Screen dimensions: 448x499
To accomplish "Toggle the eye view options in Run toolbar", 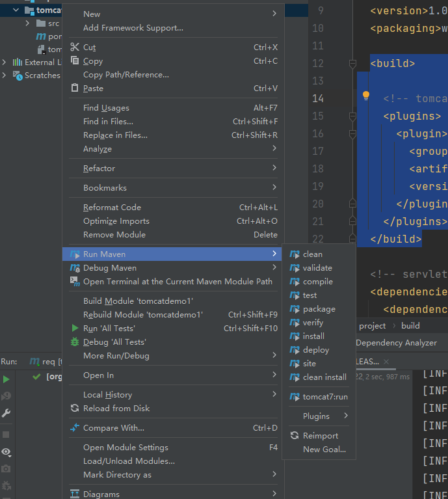I will tap(7, 452).
